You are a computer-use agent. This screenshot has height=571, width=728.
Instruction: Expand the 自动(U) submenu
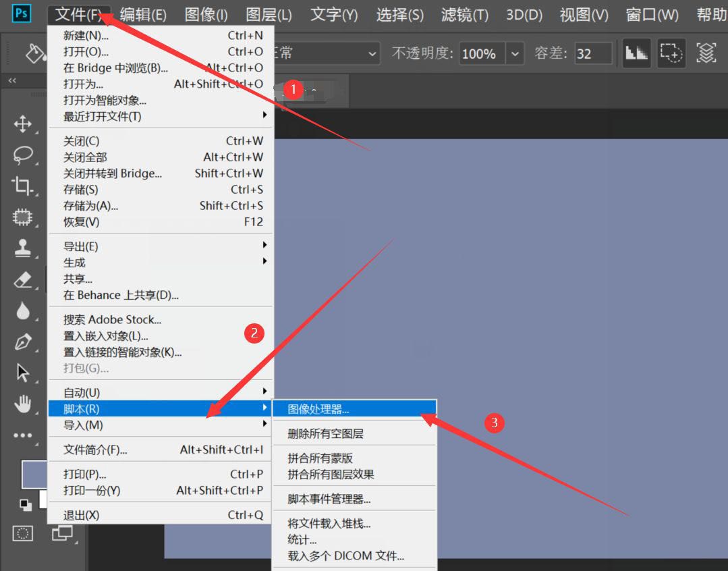coord(161,393)
